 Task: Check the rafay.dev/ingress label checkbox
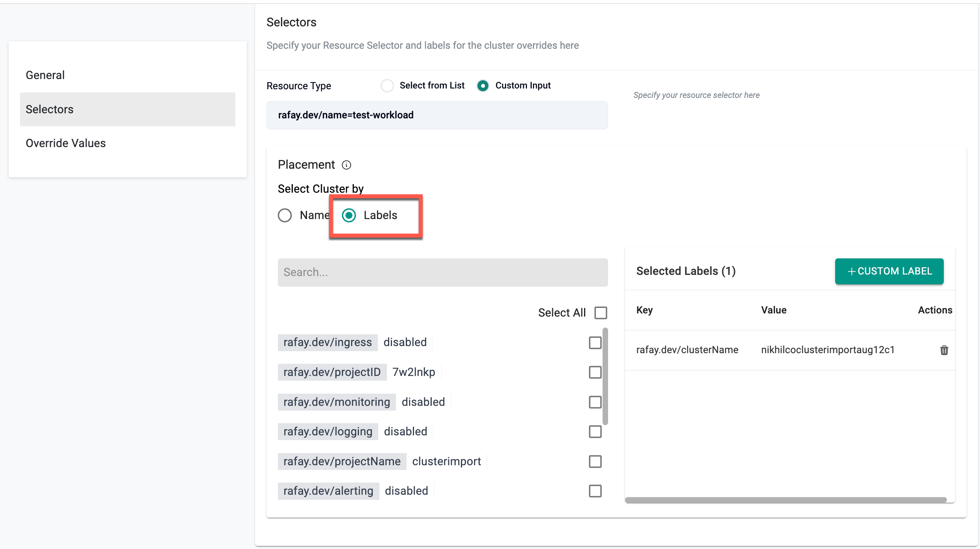click(595, 343)
